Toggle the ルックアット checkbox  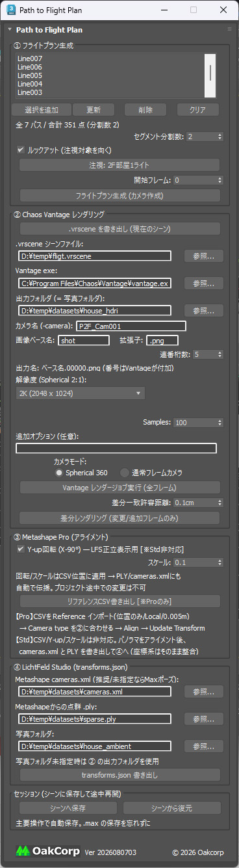[x=21, y=150]
